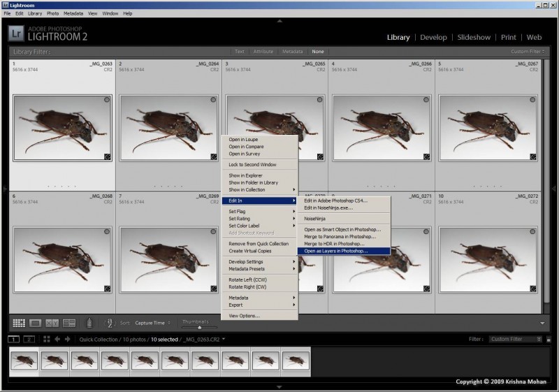
Task: Go forward with filmstrip right arrow
Action: click(68, 340)
